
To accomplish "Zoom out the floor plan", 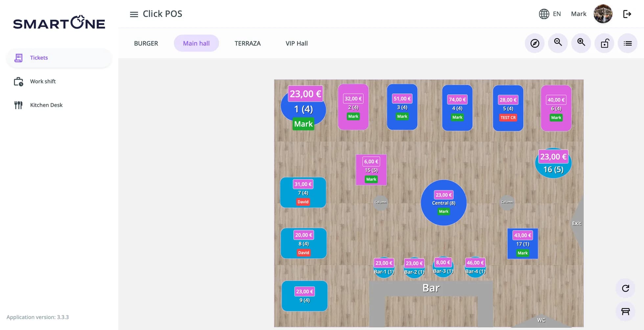I will click(558, 43).
